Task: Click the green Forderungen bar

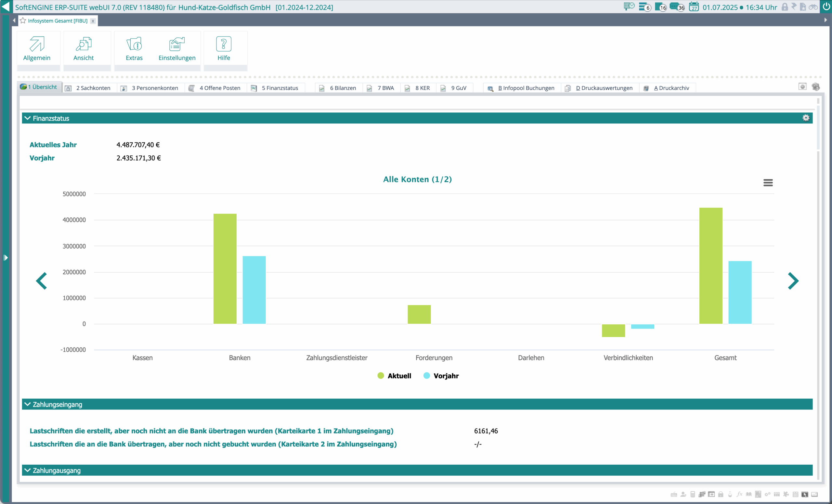Action: 419,314
